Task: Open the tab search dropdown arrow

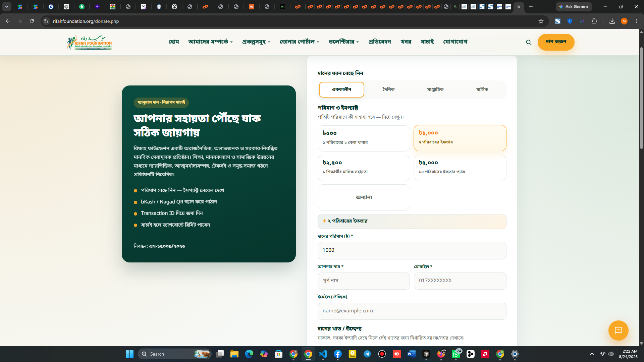Action: (6, 7)
